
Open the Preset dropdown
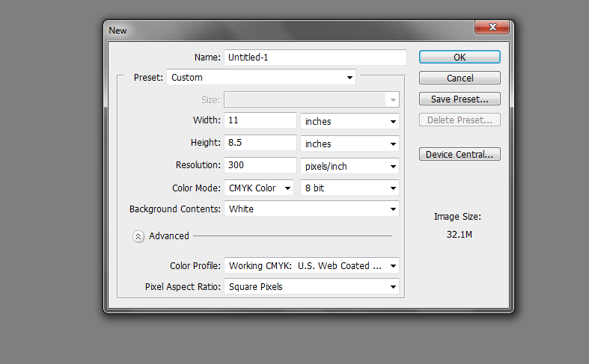pyautogui.click(x=261, y=77)
